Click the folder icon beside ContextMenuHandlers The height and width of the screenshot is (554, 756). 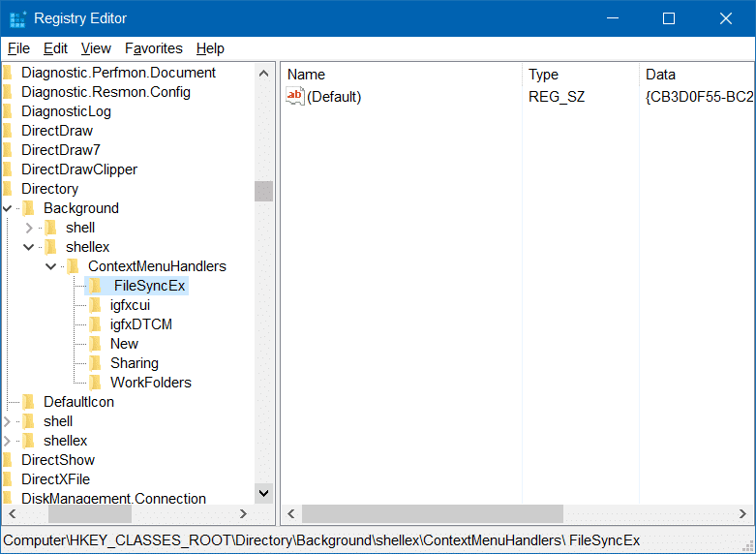click(x=74, y=266)
